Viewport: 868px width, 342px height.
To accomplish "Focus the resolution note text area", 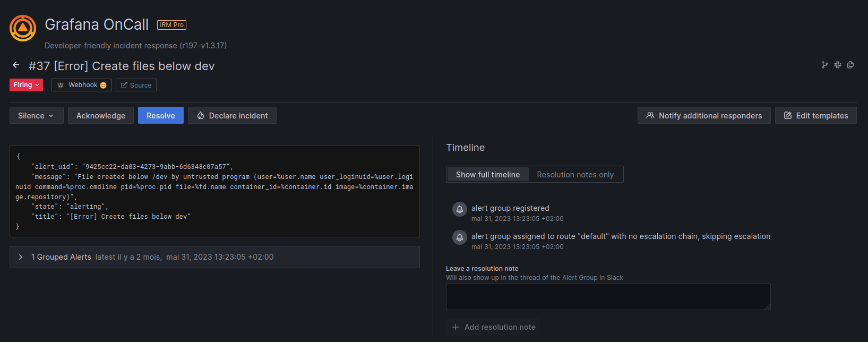I will [x=608, y=297].
